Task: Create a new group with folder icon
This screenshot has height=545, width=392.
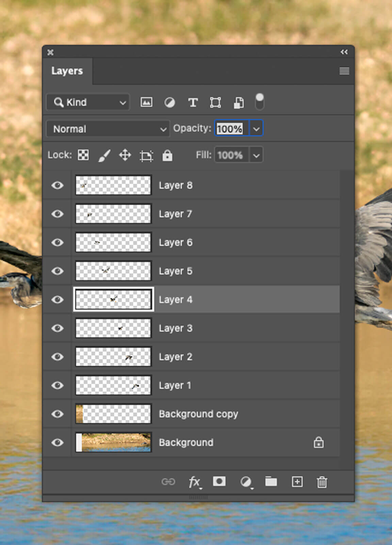Action: tap(271, 482)
